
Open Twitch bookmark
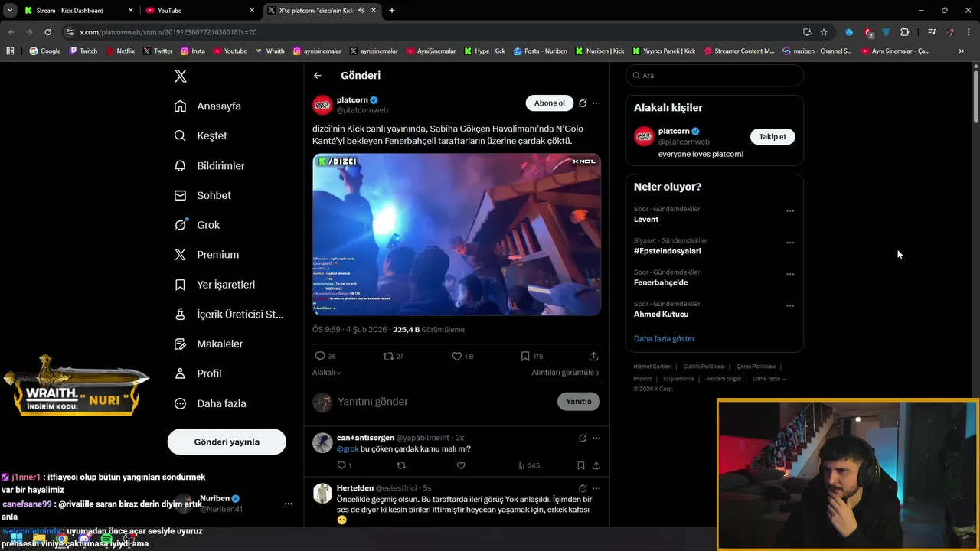[83, 51]
